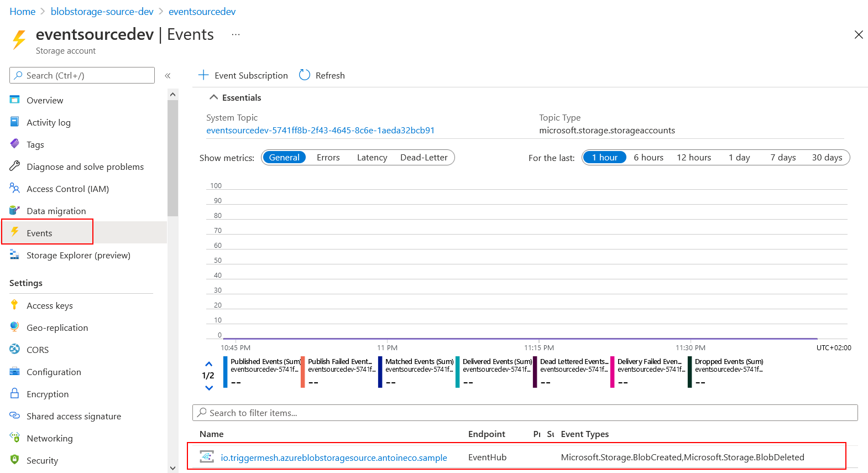Select the Errors metrics option

(x=328, y=158)
